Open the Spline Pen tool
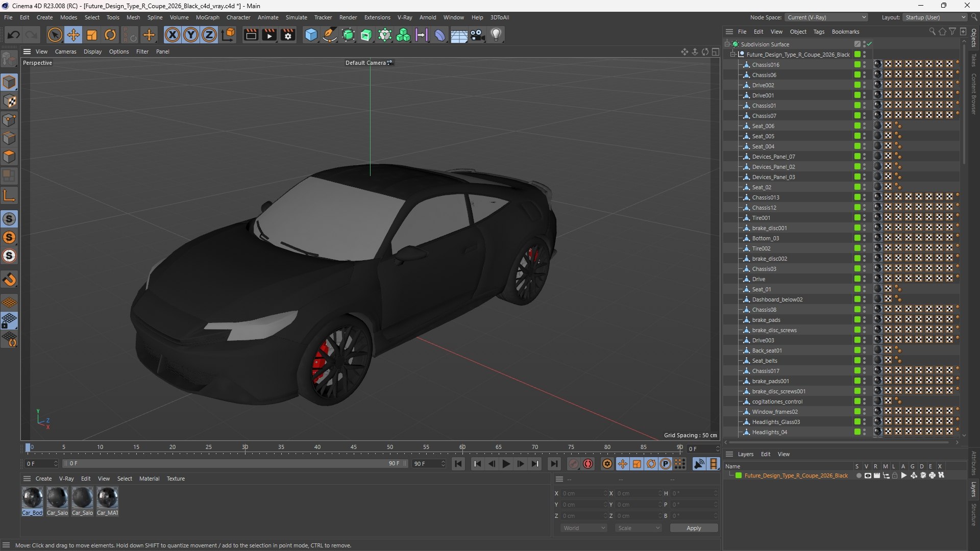Viewport: 980px width, 551px height. click(330, 35)
